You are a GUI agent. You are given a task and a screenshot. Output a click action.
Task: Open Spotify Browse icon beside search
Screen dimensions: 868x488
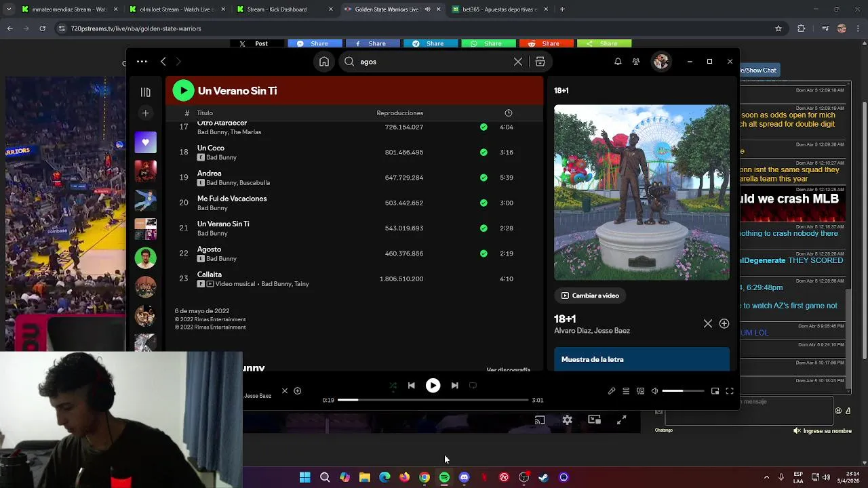[x=540, y=62]
